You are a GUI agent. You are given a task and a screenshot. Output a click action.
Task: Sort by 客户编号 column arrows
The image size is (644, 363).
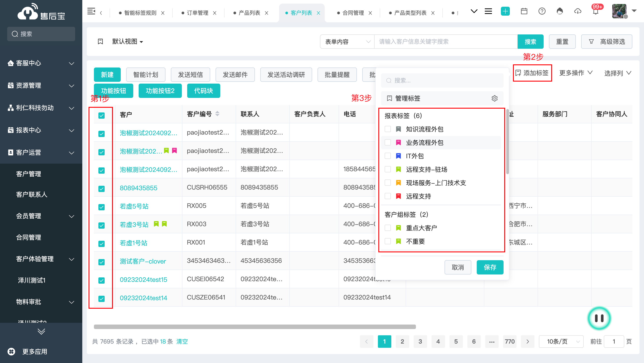[x=217, y=114]
